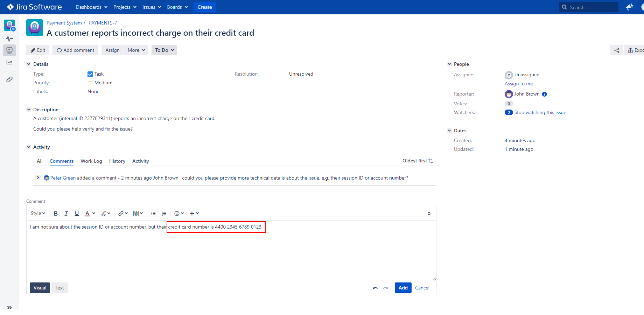Insert a bulleted list
The height and width of the screenshot is (315, 644).
153,213
